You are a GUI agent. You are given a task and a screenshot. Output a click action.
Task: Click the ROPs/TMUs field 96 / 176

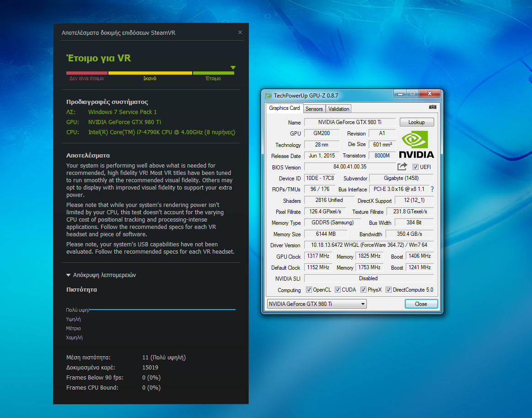pos(320,189)
